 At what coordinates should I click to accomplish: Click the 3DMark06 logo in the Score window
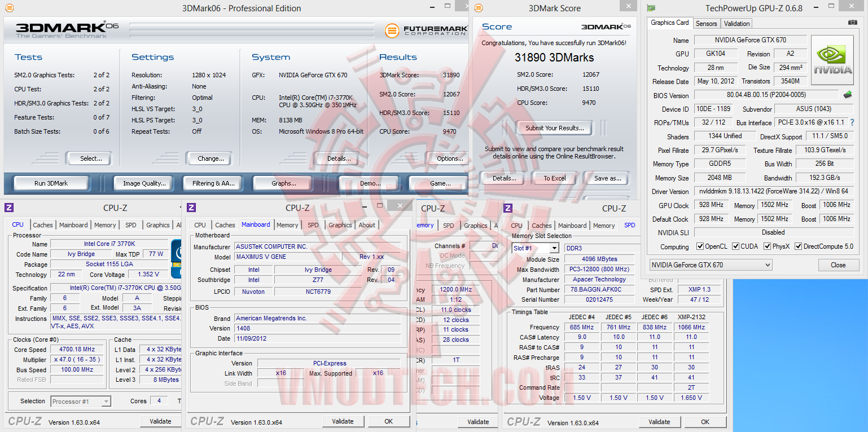(606, 27)
